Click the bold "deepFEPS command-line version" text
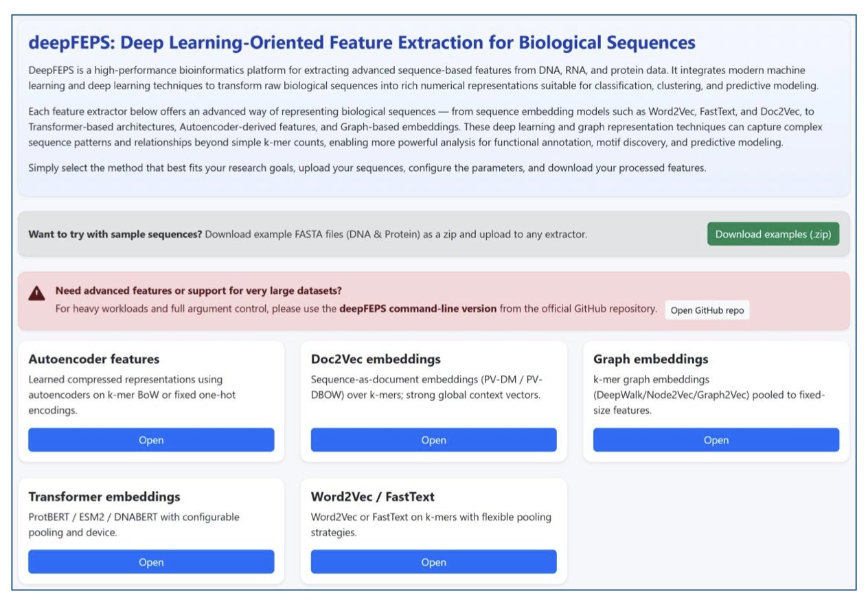Image resolution: width=868 pixels, height=600 pixels. pyautogui.click(x=418, y=309)
